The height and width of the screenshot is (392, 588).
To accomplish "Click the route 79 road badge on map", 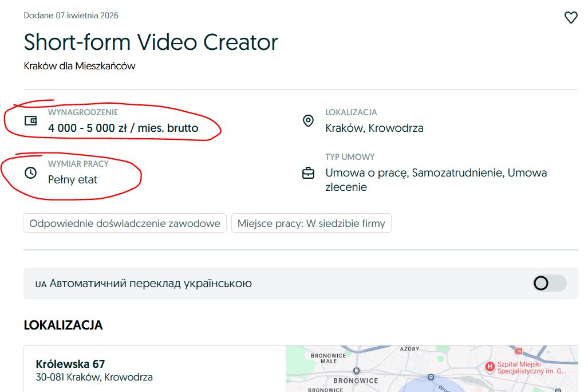I will coord(519,351).
